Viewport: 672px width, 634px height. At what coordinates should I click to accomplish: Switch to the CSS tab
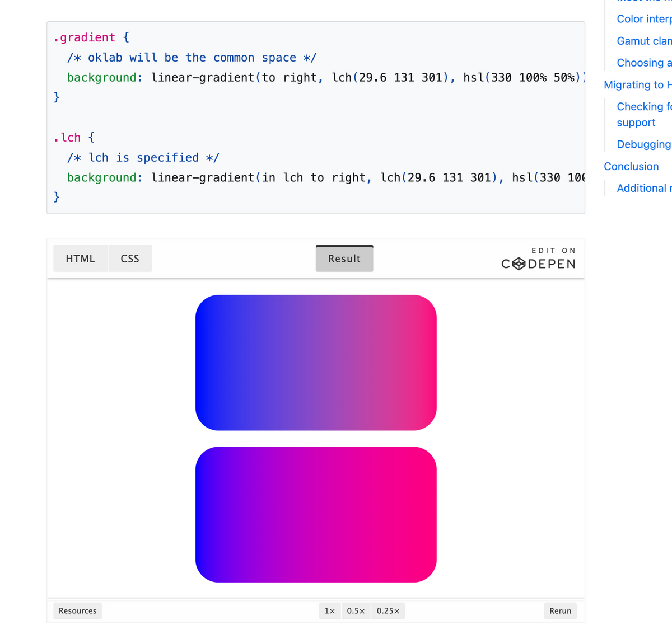pyautogui.click(x=130, y=259)
